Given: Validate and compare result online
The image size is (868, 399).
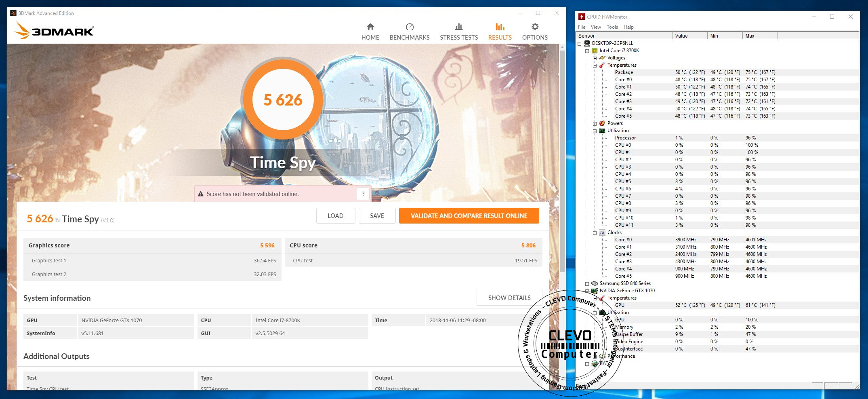Looking at the screenshot, I should click(x=469, y=216).
